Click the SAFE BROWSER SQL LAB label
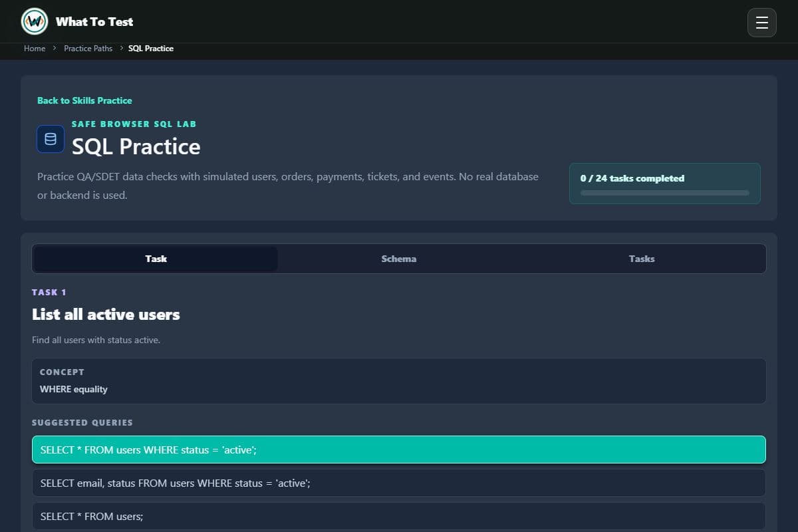This screenshot has width=798, height=532. tap(134, 124)
